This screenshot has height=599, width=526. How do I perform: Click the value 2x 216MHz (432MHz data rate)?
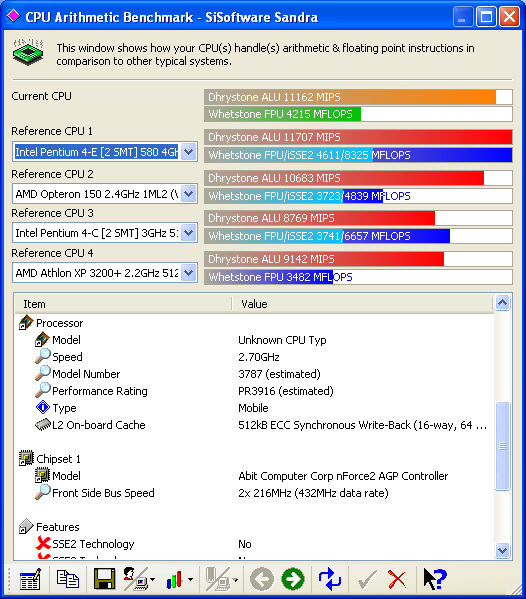313,493
